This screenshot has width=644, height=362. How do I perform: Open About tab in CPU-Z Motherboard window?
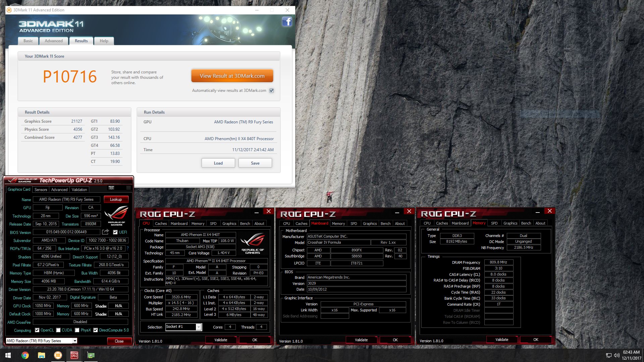coord(400,224)
